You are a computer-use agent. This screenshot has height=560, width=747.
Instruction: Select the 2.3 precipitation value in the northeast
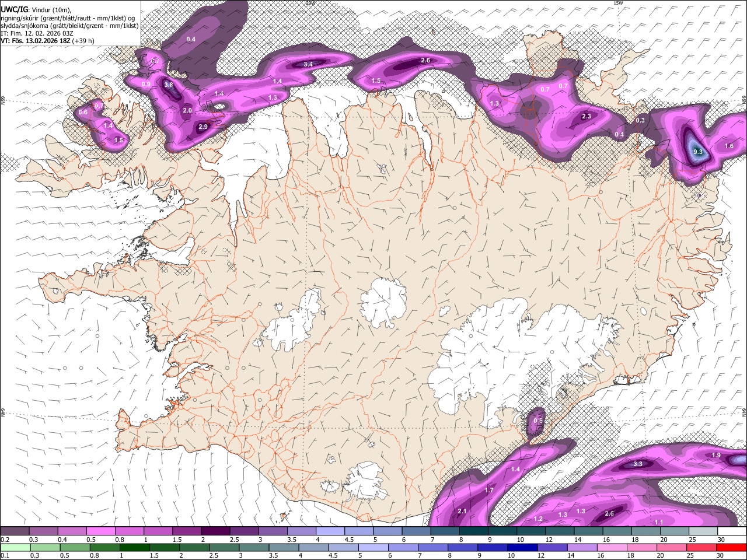click(587, 117)
